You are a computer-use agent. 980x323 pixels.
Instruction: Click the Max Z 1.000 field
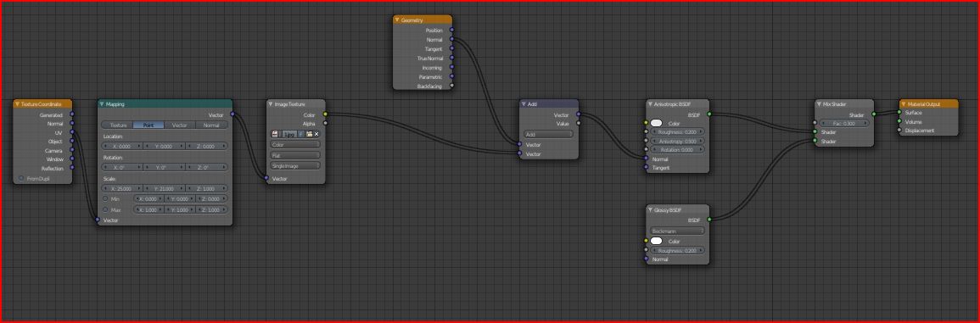[212, 210]
